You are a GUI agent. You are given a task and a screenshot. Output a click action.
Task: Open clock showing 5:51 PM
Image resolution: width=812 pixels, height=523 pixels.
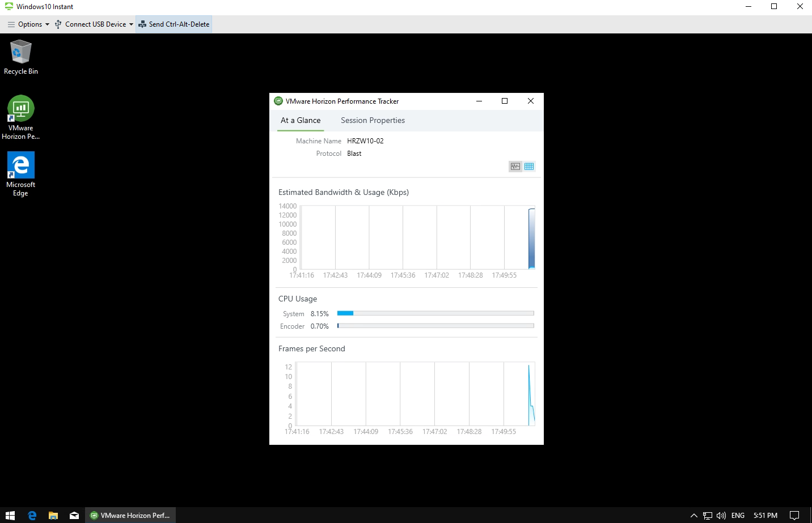(x=766, y=516)
